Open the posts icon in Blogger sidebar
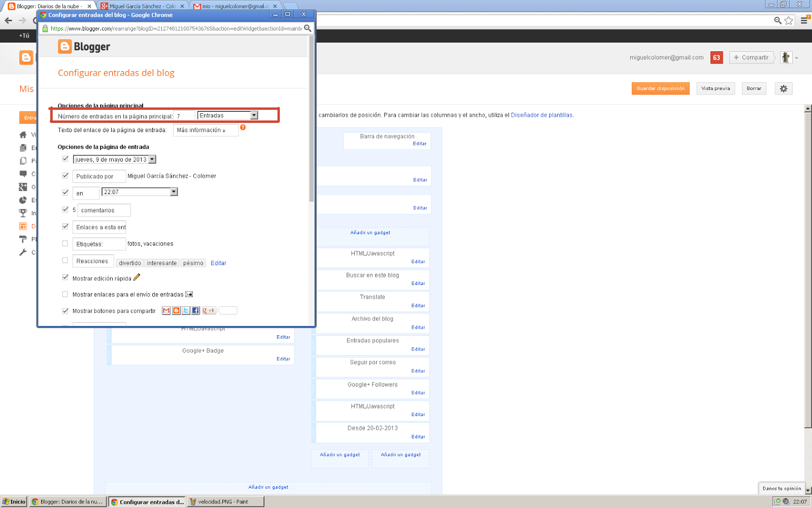812x508 pixels. [x=23, y=148]
